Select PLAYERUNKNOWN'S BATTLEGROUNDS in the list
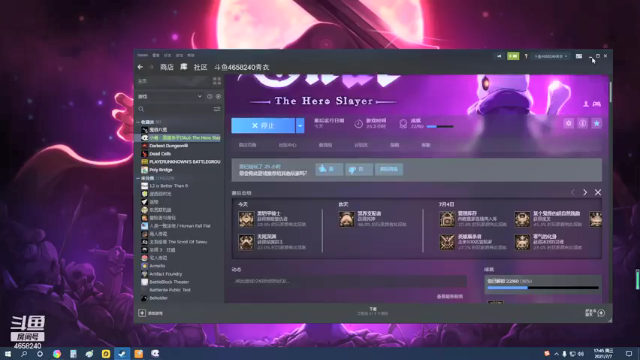The image size is (640, 360). pos(184,162)
